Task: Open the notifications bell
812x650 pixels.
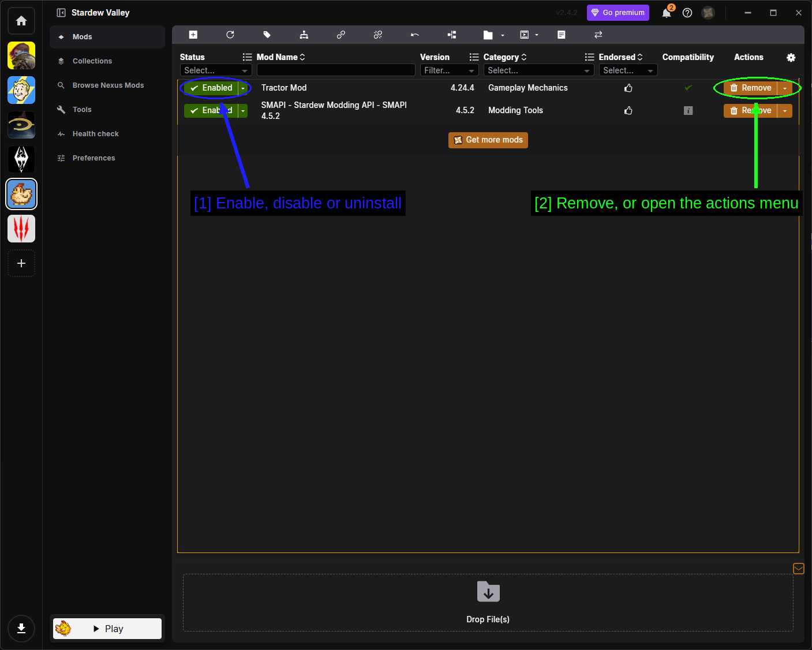Action: [x=667, y=13]
